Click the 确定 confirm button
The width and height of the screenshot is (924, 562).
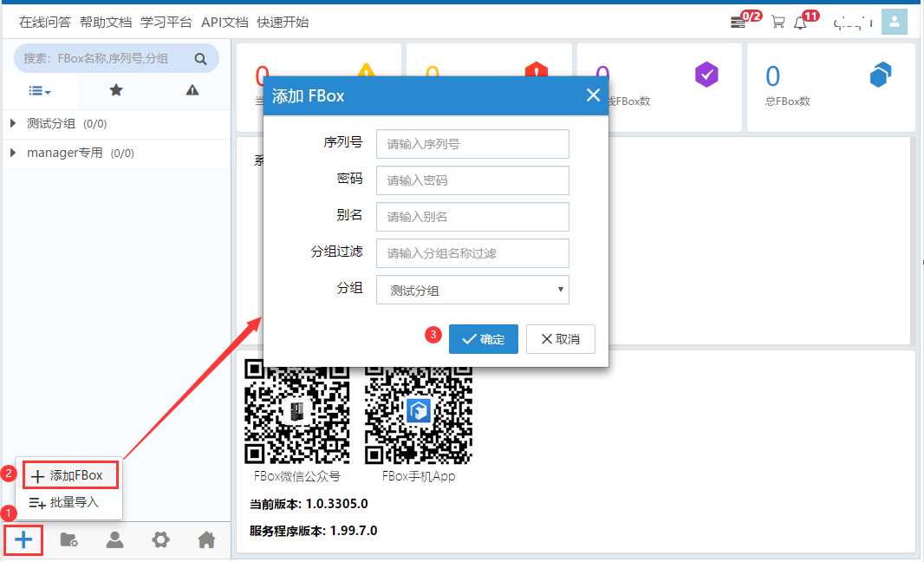coord(483,339)
